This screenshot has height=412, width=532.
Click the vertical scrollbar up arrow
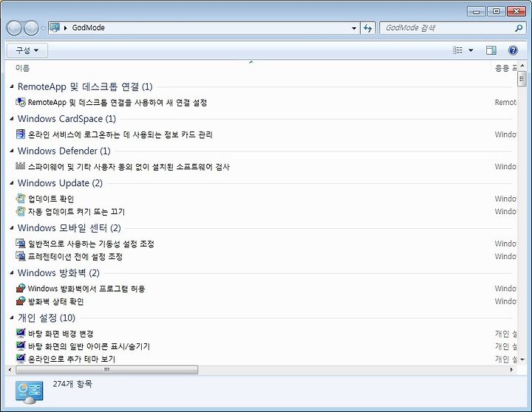(x=522, y=66)
